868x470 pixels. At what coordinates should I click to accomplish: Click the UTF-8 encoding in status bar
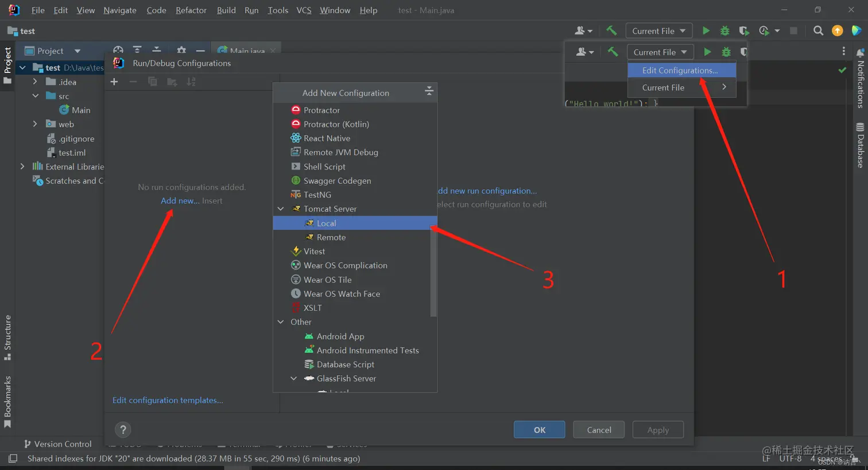790,459
